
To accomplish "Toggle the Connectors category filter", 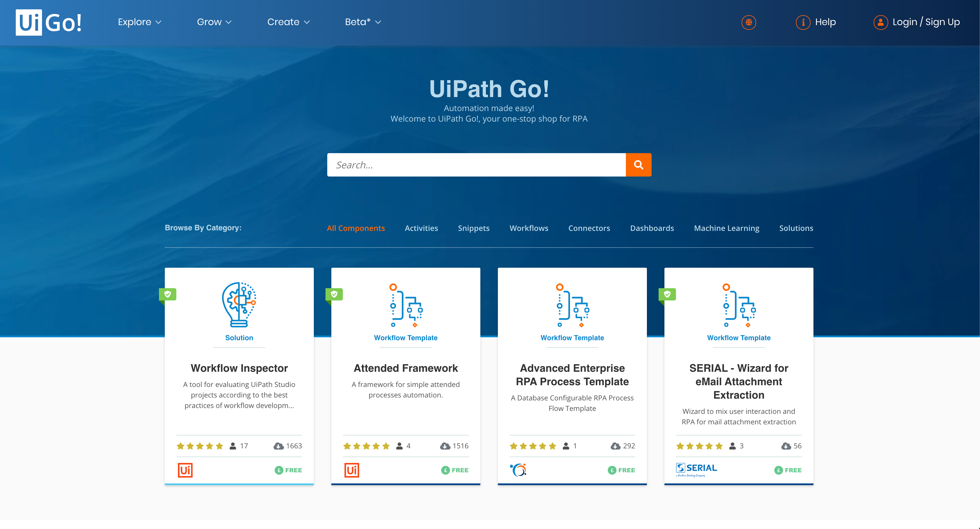I will tap(589, 228).
